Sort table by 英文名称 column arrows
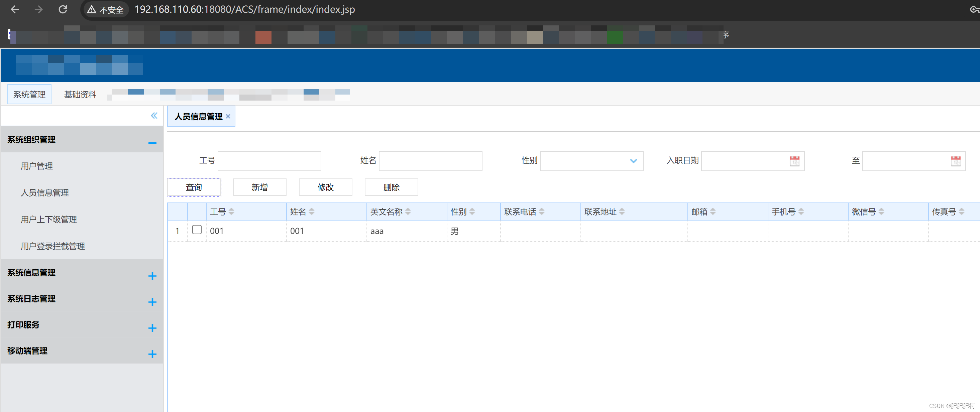 [408, 212]
